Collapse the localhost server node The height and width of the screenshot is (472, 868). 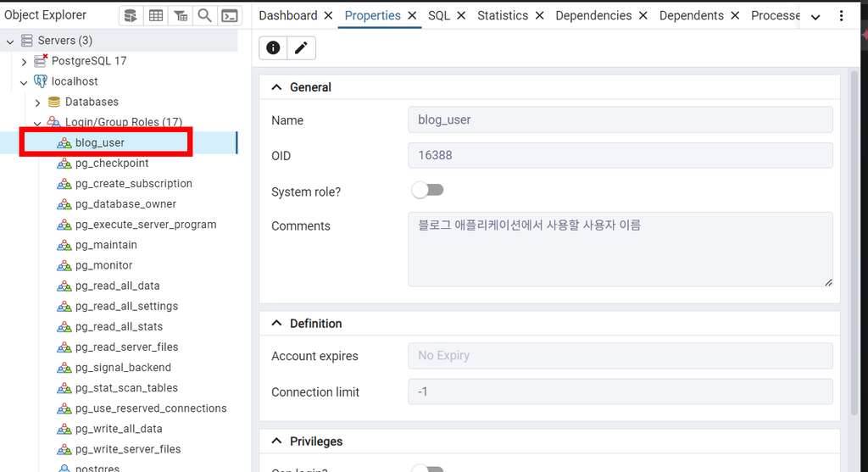[24, 82]
